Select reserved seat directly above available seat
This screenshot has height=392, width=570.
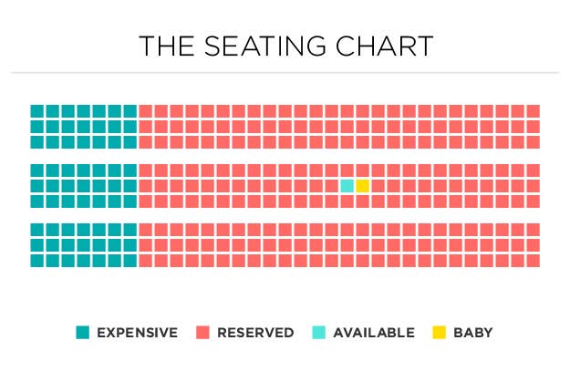[x=347, y=170]
